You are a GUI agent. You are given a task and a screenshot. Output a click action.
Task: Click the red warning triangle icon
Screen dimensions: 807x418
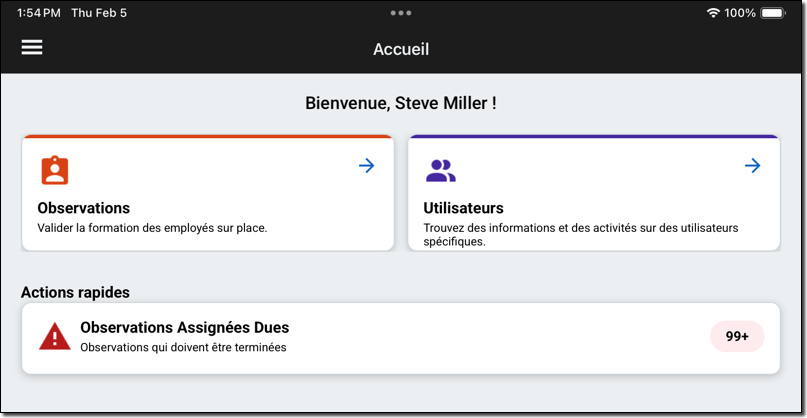(54, 337)
